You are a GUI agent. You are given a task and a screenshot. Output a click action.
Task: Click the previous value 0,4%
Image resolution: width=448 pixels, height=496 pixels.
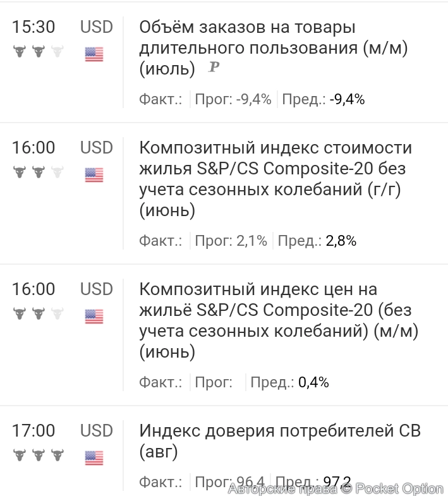click(313, 382)
